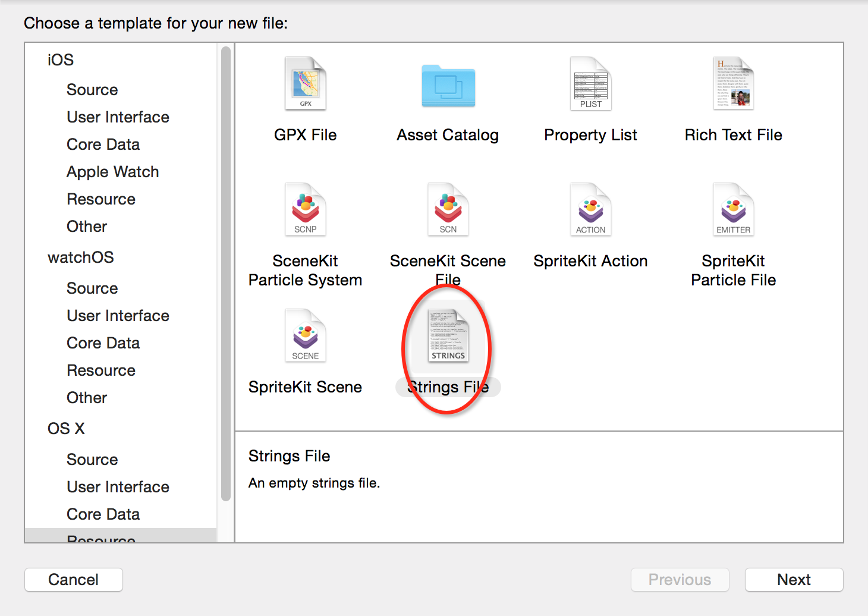
Task: Click the Next button
Action: (x=794, y=580)
